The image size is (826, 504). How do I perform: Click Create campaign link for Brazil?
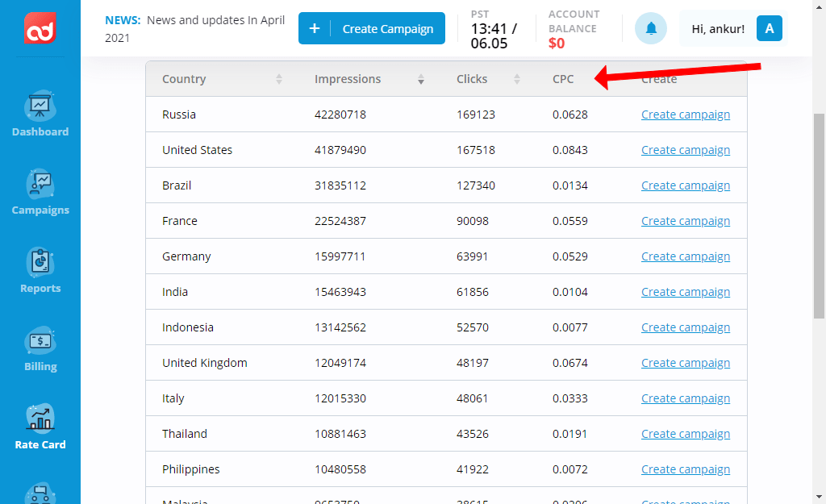click(685, 185)
